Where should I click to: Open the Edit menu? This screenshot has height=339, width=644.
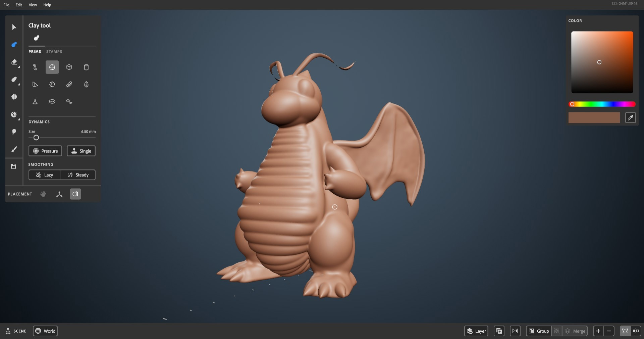(19, 5)
